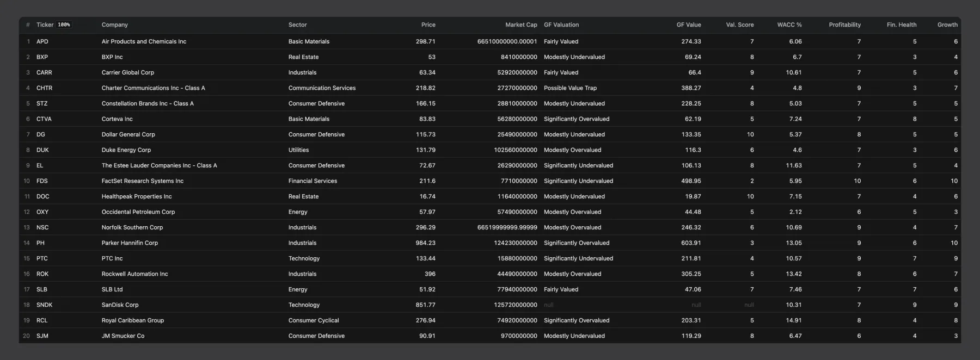The height and width of the screenshot is (360, 980).
Task: Sort by the Ticker column header
Action: (45, 25)
